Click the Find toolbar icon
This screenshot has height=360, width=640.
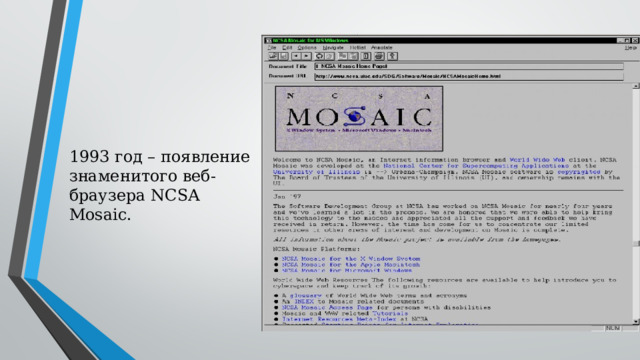(366, 56)
